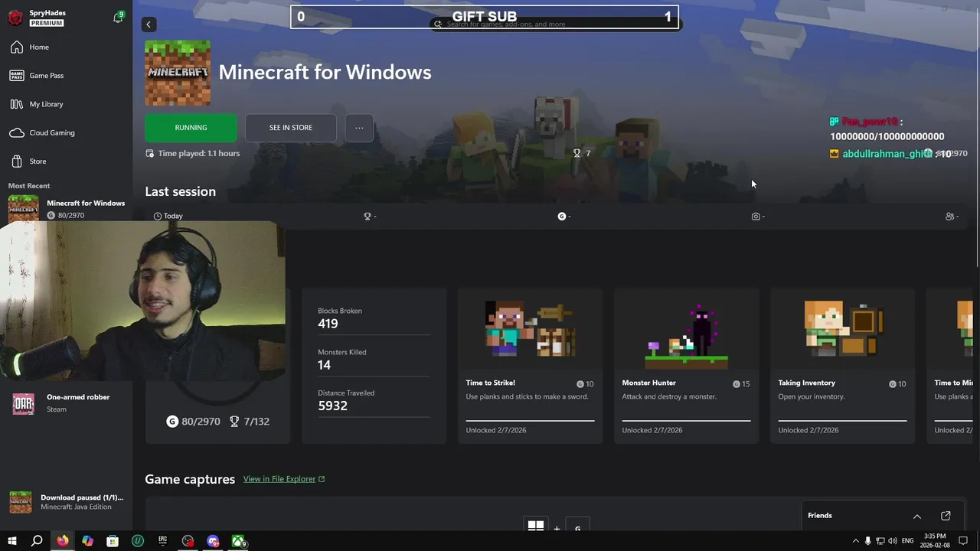Image resolution: width=980 pixels, height=551 pixels.
Task: Click the Last session camera captures icon
Action: 756,217
